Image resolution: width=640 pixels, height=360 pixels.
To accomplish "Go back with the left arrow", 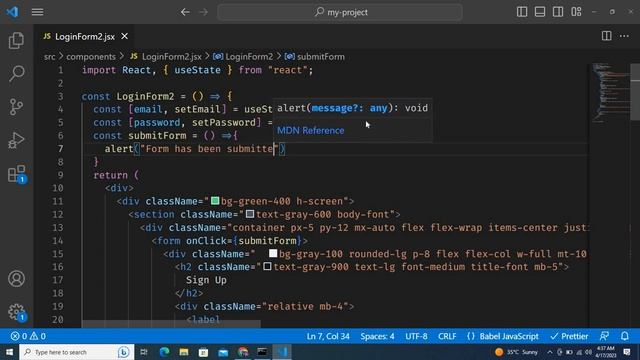I will tap(185, 12).
